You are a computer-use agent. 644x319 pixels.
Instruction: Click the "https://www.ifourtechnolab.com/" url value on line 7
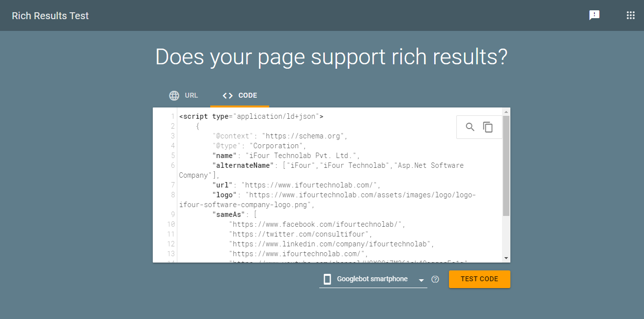tap(309, 185)
